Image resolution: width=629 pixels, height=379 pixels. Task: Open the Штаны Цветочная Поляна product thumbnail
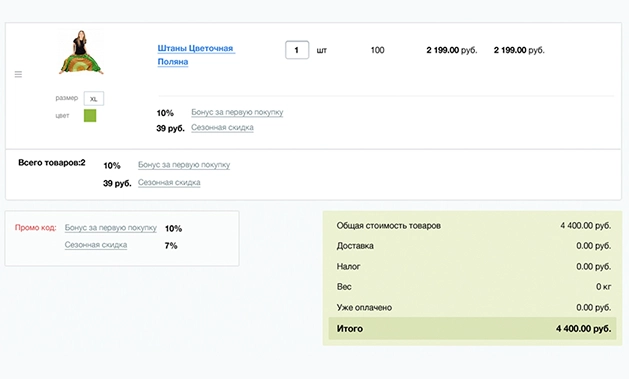(x=81, y=53)
